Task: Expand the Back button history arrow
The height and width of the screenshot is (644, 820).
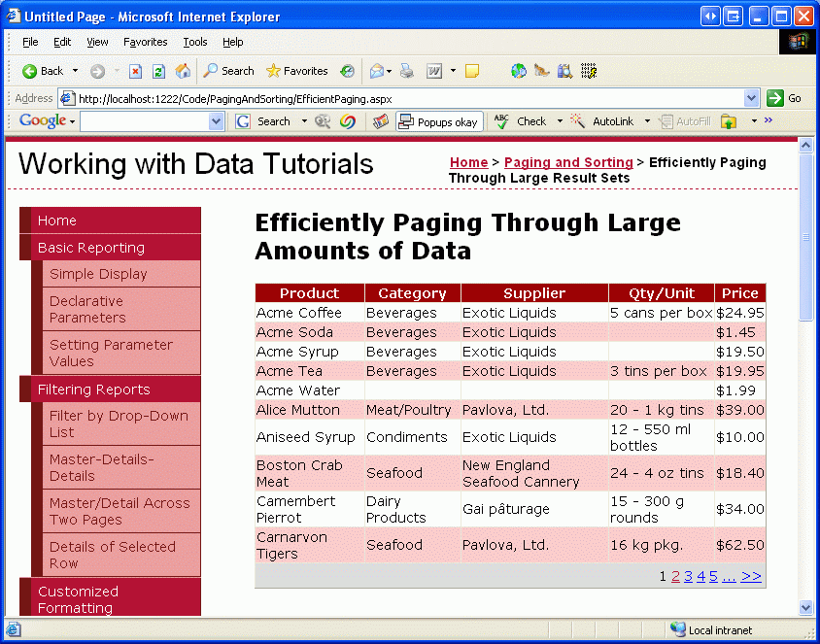Action: 76,71
